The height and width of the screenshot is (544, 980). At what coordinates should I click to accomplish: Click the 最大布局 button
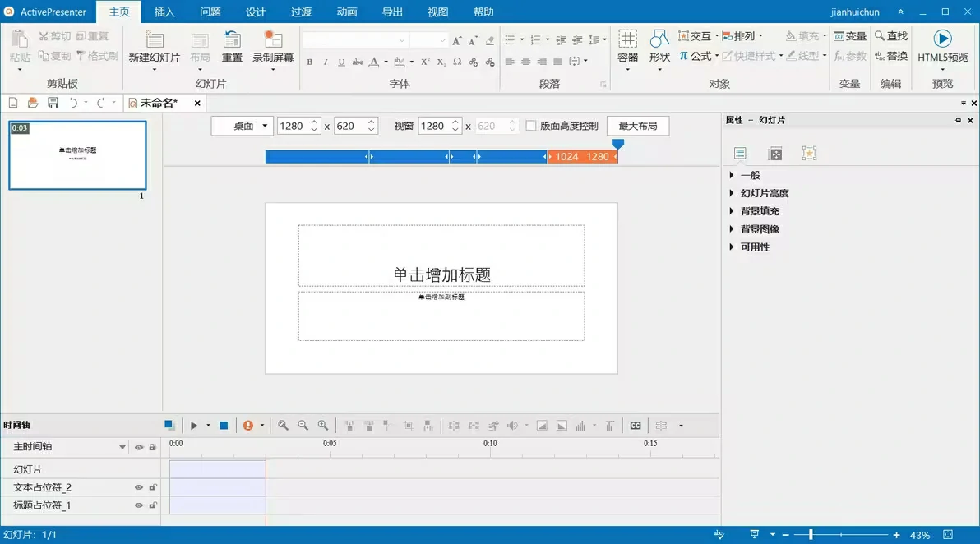(637, 126)
